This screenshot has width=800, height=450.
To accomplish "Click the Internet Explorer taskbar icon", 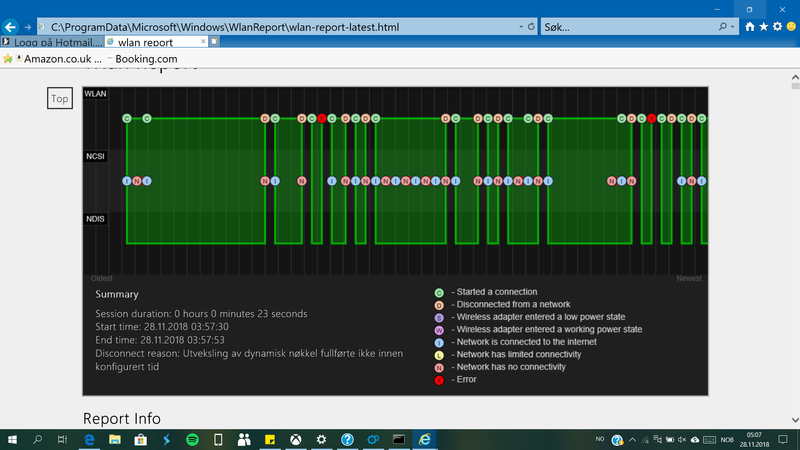I will [x=424, y=439].
